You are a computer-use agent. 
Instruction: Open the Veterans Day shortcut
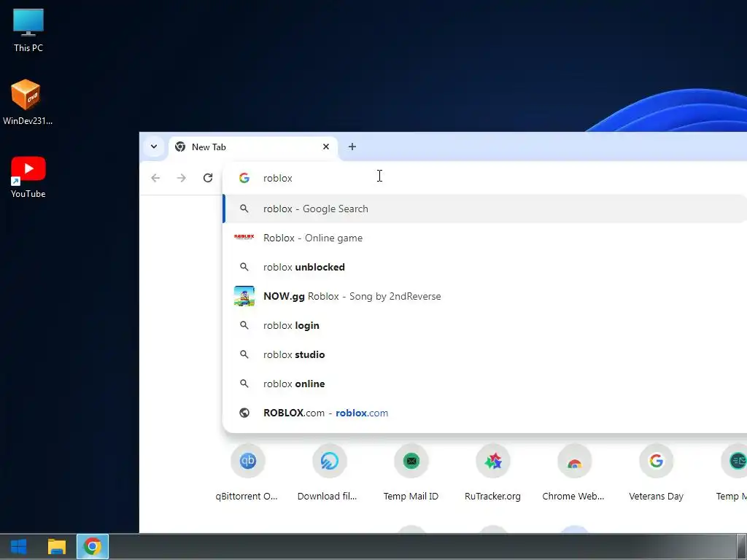pyautogui.click(x=656, y=472)
